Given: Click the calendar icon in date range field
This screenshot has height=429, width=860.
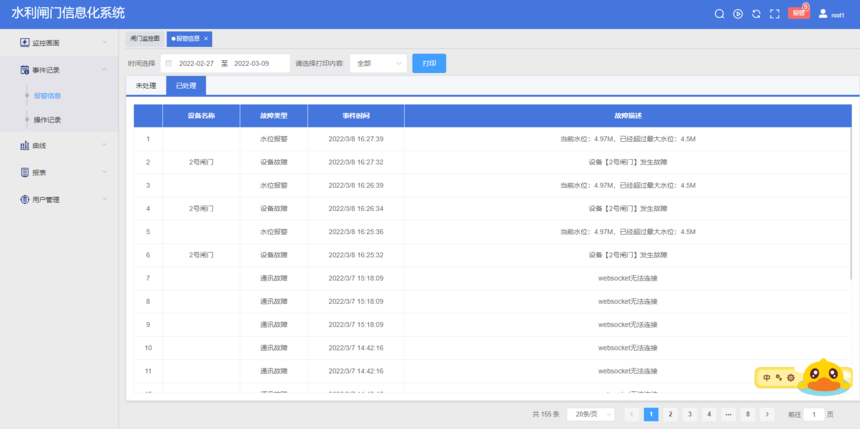Looking at the screenshot, I should click(x=168, y=63).
